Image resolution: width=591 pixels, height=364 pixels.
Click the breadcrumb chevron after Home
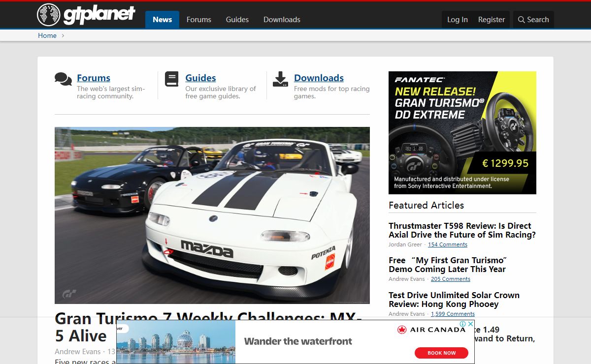(x=63, y=35)
